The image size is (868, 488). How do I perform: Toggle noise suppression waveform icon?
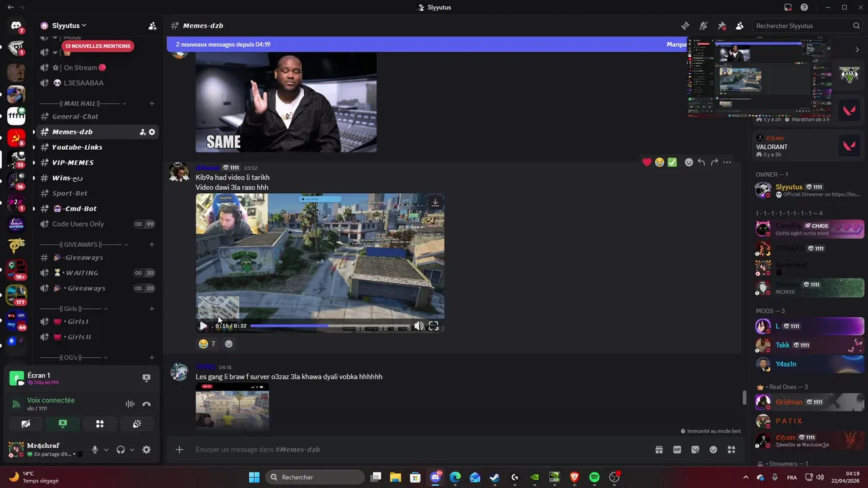130,404
